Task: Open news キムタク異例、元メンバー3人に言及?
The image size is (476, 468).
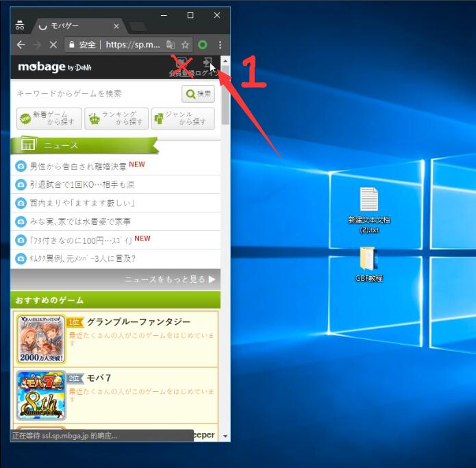Action: click(x=82, y=258)
